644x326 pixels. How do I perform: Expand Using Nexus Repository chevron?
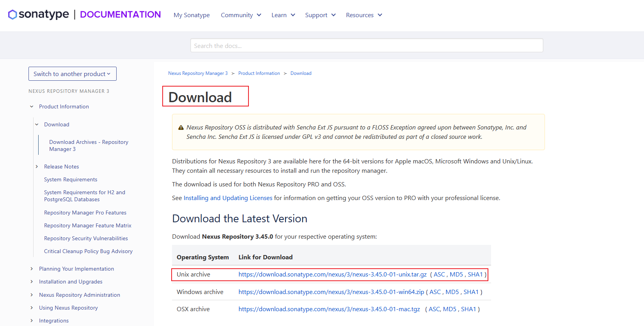[x=32, y=308]
